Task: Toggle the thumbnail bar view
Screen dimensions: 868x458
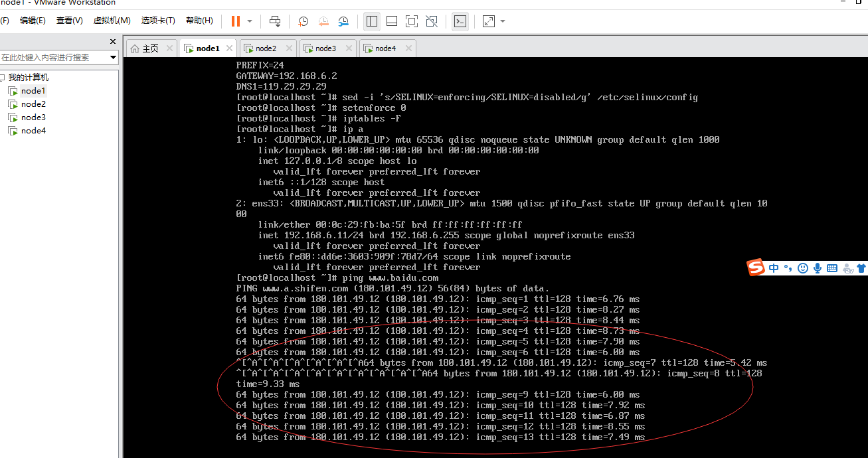Action: pyautogui.click(x=392, y=21)
